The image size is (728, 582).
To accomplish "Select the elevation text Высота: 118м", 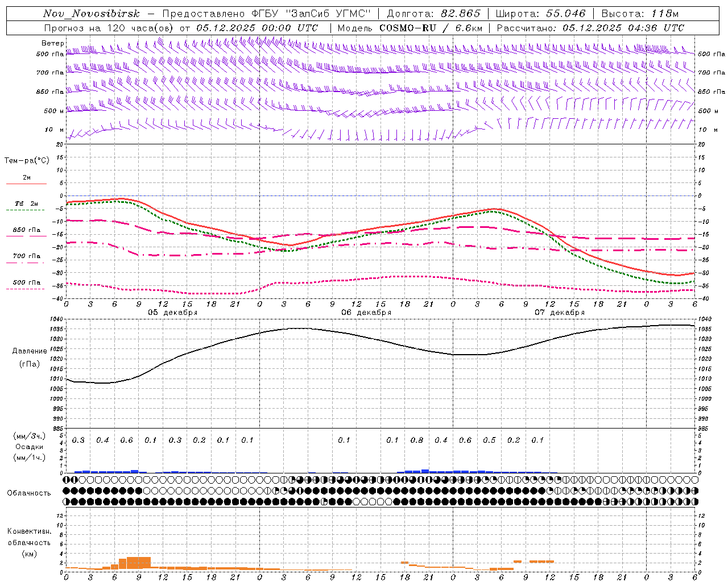I will point(640,14).
